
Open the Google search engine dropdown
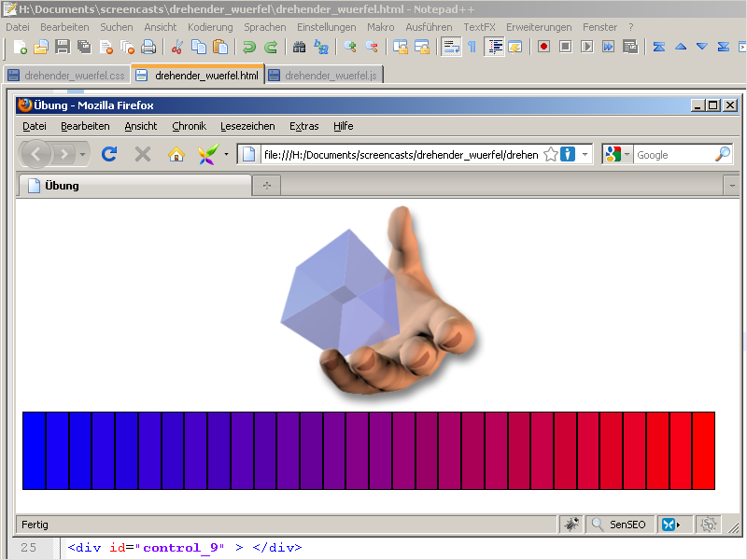coord(619,154)
